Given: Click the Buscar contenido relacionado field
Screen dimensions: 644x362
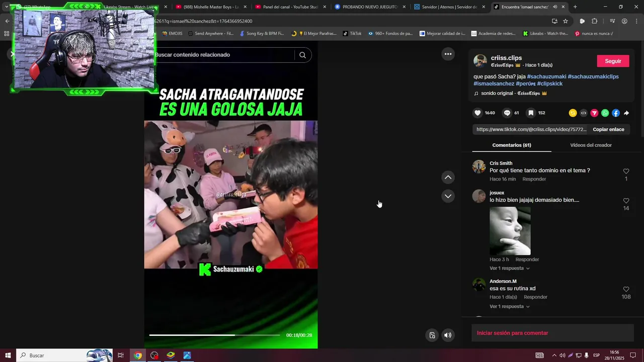Looking at the screenshot, I should tap(224, 55).
